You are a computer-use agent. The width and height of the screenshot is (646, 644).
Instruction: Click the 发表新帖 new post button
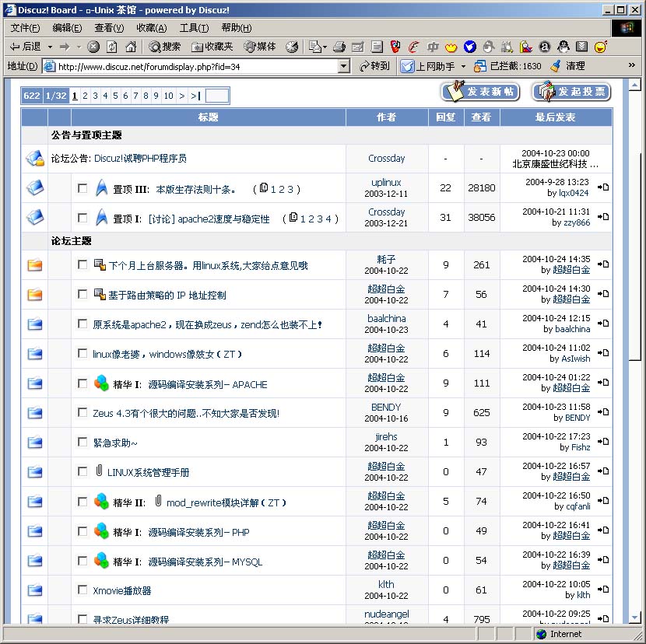tap(480, 92)
